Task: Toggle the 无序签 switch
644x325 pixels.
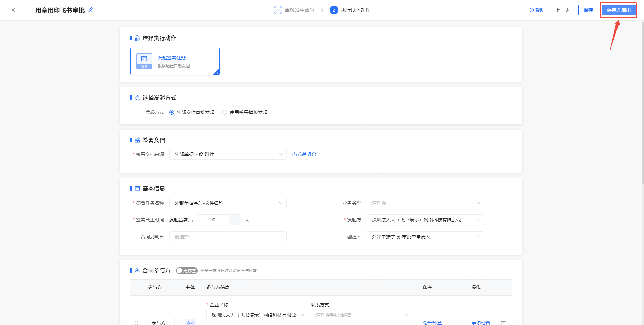Action: [186, 271]
